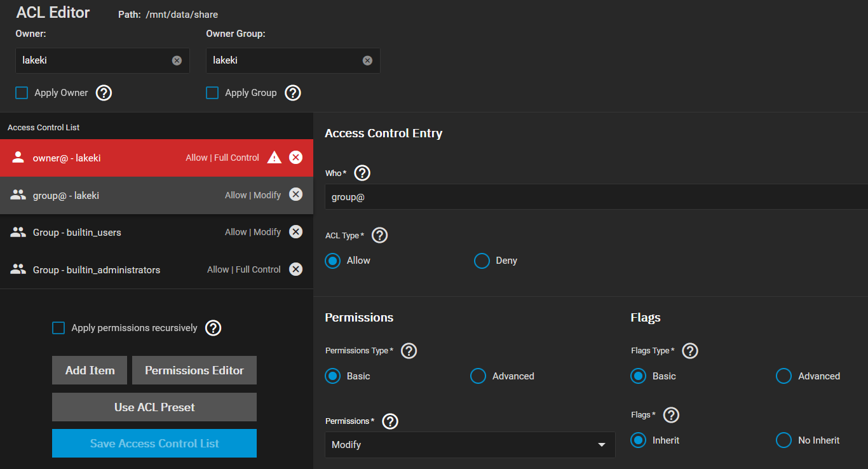The height and width of the screenshot is (469, 868).
Task: Click group icon of builtin_administrators entry
Action: pyautogui.click(x=18, y=269)
